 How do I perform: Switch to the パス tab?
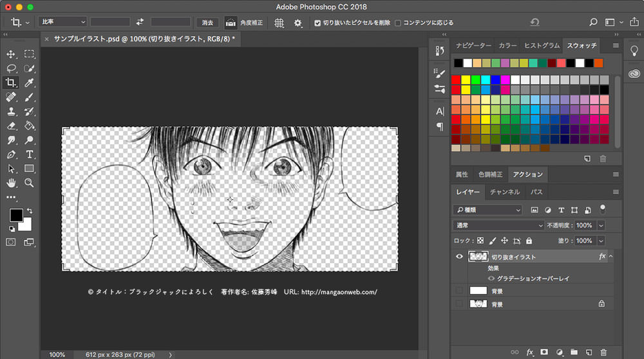coord(536,192)
